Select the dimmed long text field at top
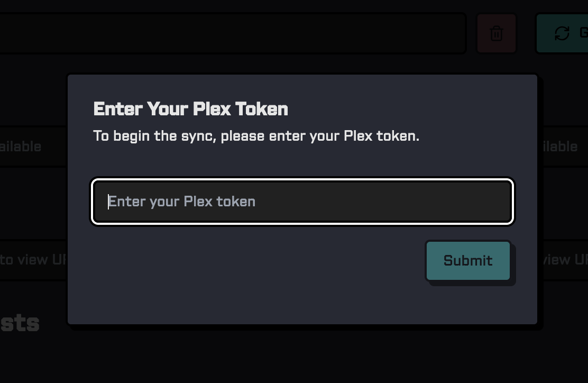The width and height of the screenshot is (588, 383). 233,33
